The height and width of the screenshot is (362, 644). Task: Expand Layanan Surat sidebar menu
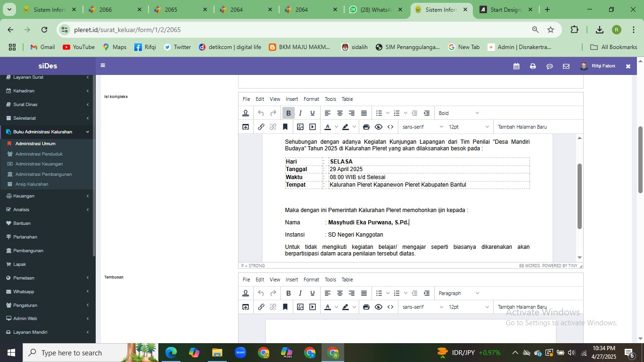click(48, 77)
